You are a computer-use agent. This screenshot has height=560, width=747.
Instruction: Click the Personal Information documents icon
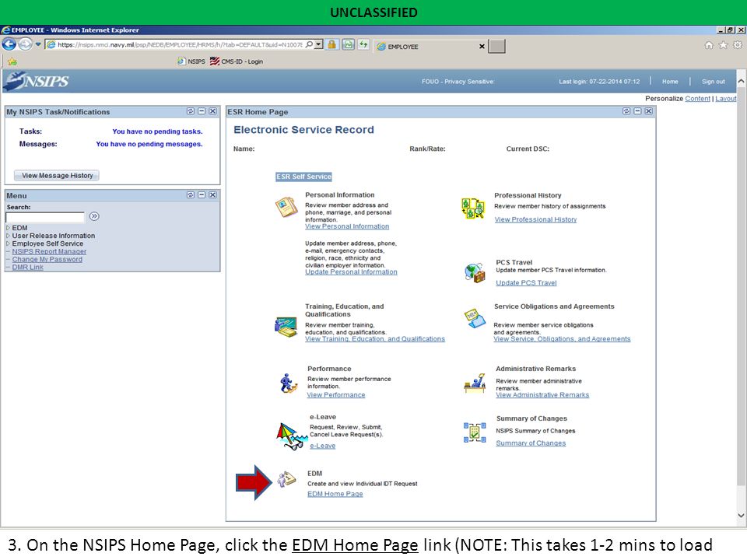tap(286, 207)
